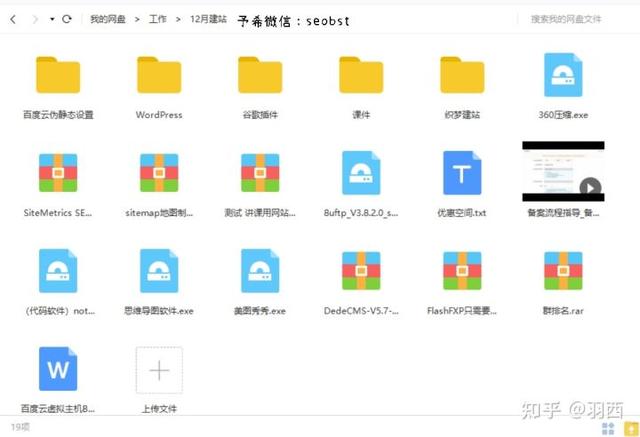Switch to grid view icon in status bar
This screenshot has width=640, height=437.
click(x=608, y=428)
